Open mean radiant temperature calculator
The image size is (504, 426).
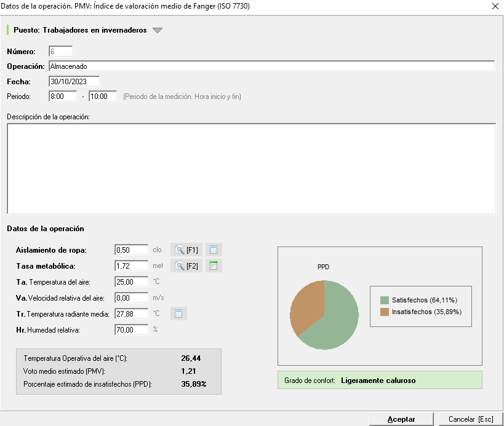(x=178, y=314)
